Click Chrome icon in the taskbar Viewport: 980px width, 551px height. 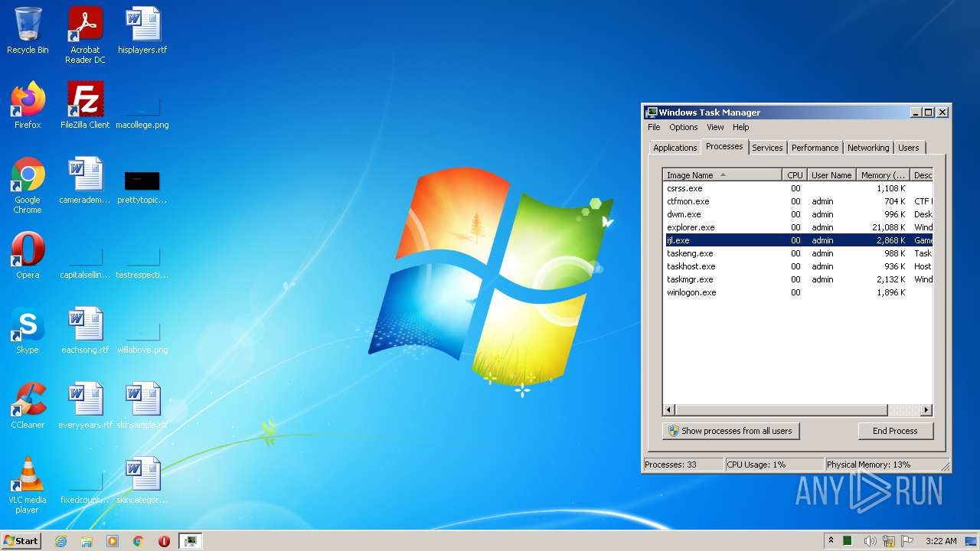pyautogui.click(x=139, y=541)
